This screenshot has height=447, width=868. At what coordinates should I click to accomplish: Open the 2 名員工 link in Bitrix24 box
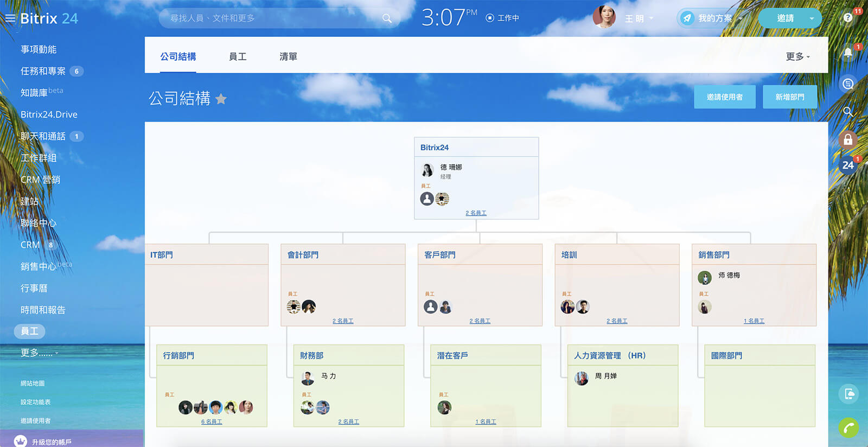point(476,213)
